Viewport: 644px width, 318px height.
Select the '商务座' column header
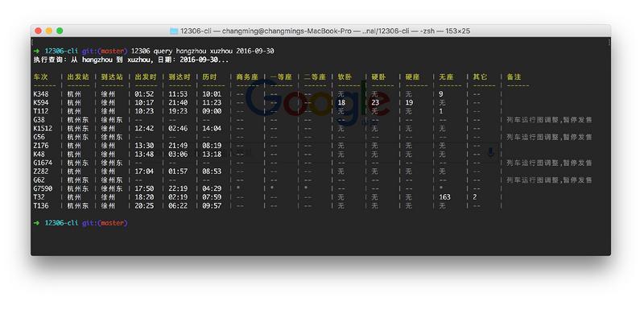tap(247, 76)
